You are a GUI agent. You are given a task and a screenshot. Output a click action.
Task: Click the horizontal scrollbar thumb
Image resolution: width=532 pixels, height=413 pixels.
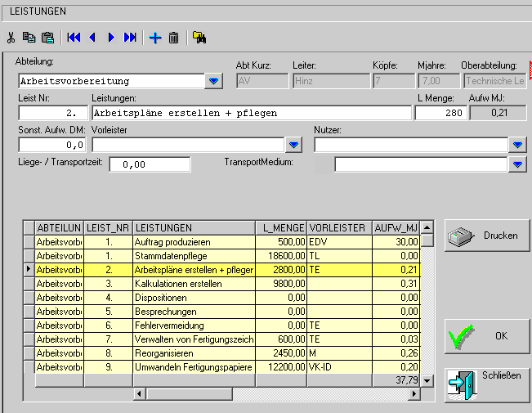(189, 394)
